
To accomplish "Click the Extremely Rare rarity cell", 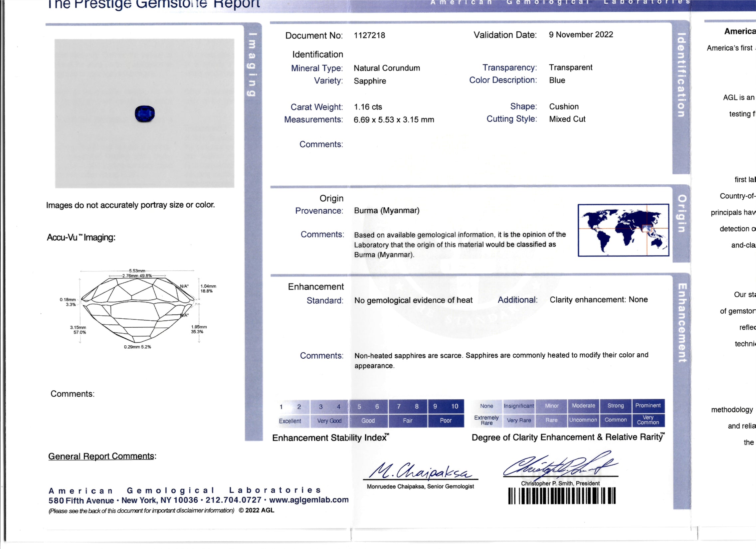I will pyautogui.click(x=486, y=420).
